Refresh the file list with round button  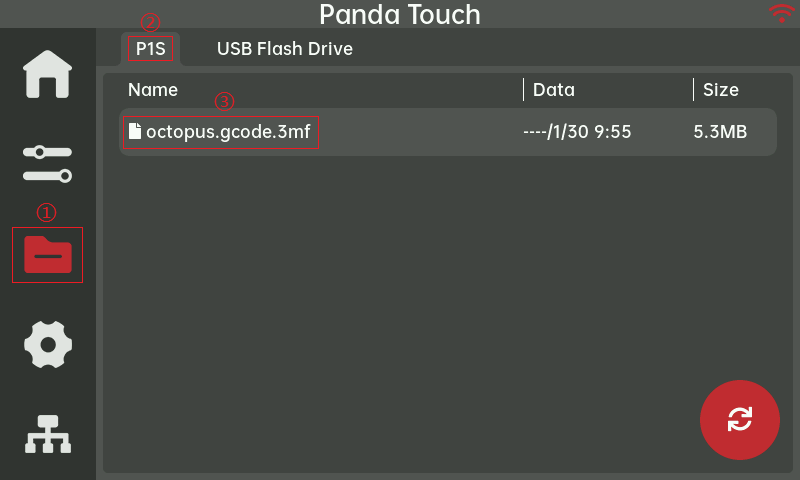click(740, 420)
